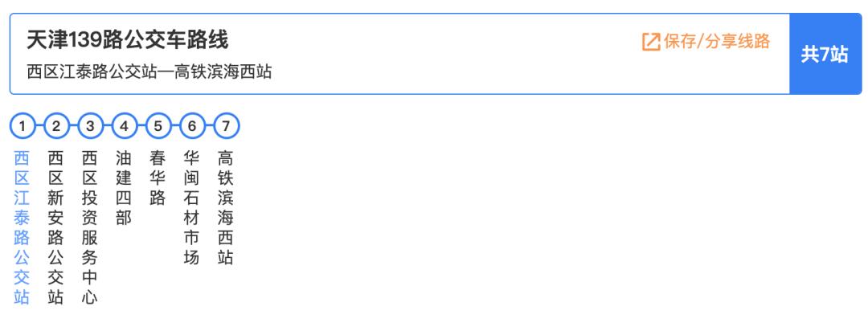Select station circle number 3
Screen dimensions: 868x331
(x=90, y=126)
